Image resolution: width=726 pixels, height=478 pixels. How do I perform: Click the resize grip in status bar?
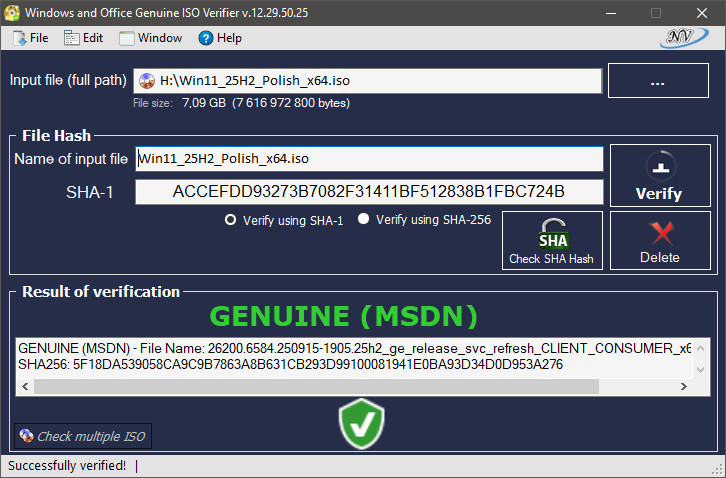(718, 470)
